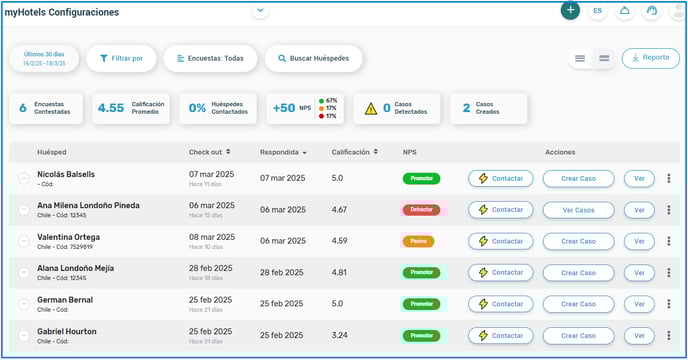Open the headset support icon
Image resolution: width=688 pixels, height=360 pixels.
coord(652,11)
